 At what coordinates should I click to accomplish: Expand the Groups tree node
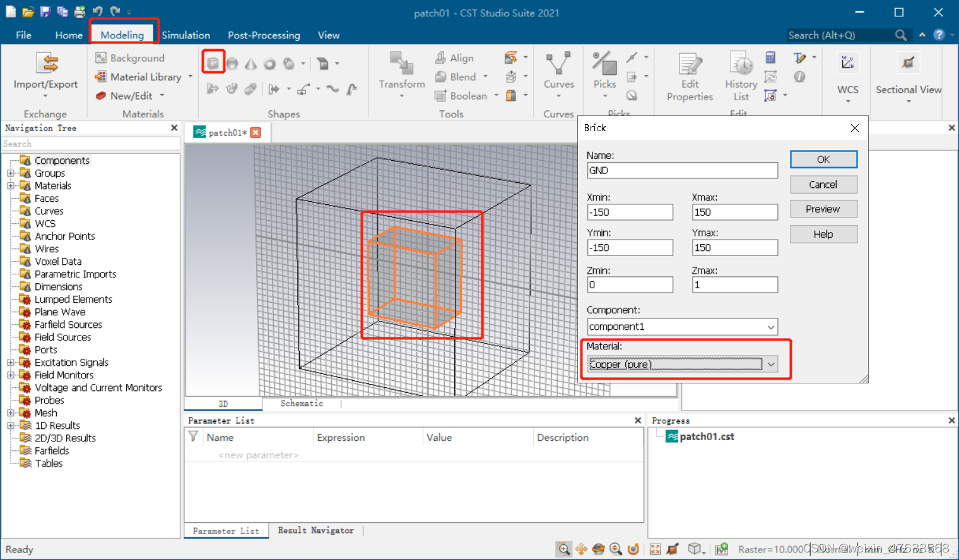pyautogui.click(x=10, y=173)
